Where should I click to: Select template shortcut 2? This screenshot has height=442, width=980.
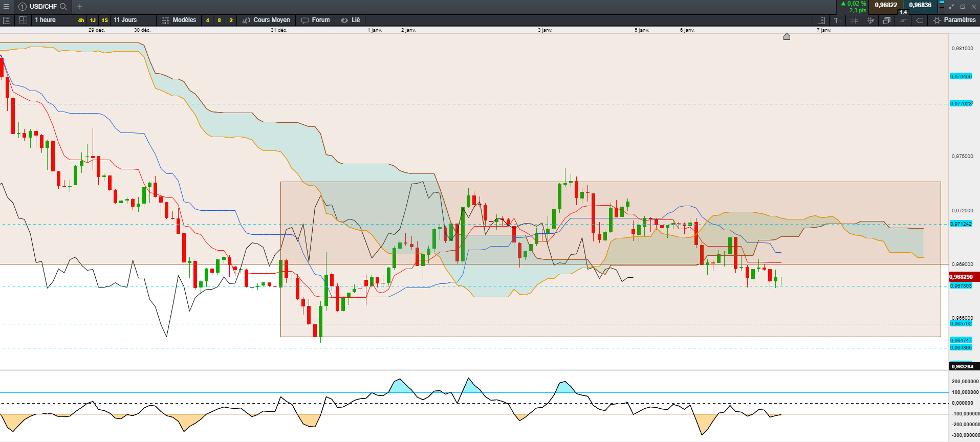(231, 20)
